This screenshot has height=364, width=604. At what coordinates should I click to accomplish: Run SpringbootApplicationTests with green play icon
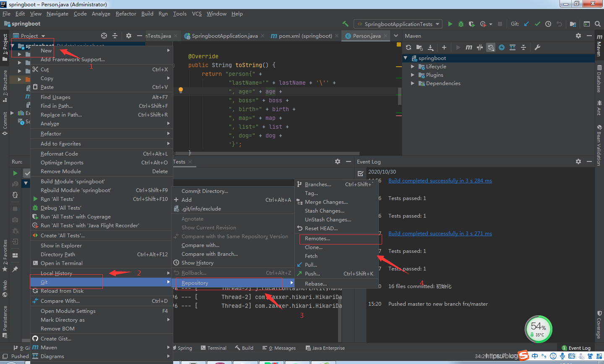click(450, 24)
